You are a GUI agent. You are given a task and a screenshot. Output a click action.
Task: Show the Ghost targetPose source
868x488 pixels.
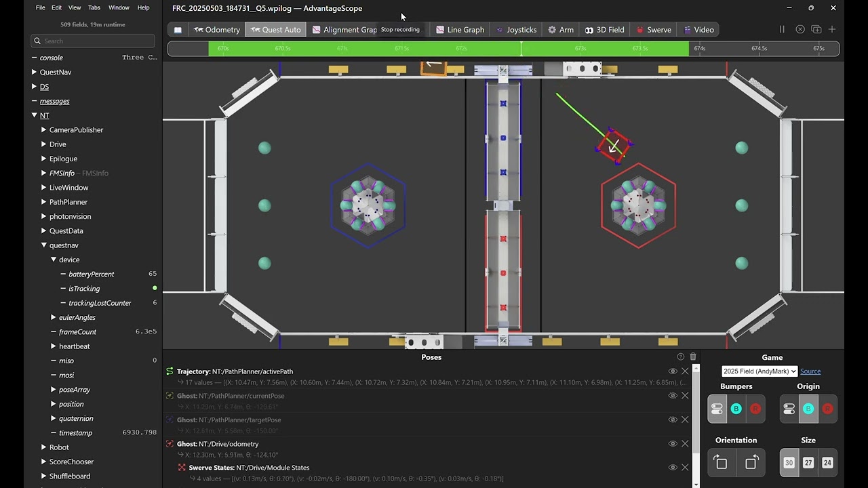click(673, 420)
